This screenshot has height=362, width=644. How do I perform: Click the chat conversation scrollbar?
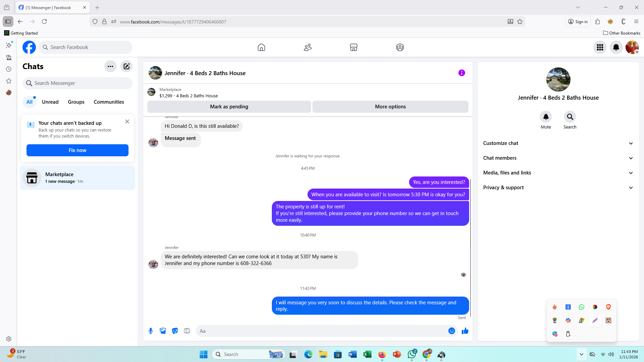(x=470, y=248)
